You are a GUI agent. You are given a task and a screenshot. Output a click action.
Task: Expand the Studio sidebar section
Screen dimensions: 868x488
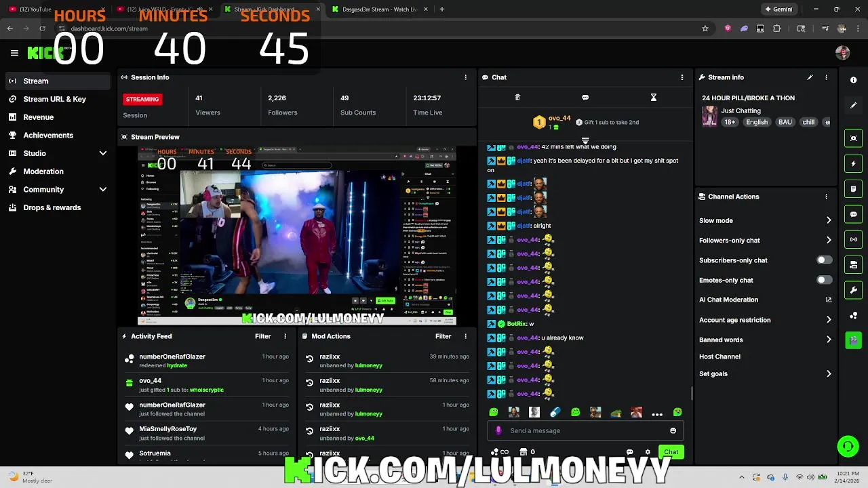[x=103, y=153]
